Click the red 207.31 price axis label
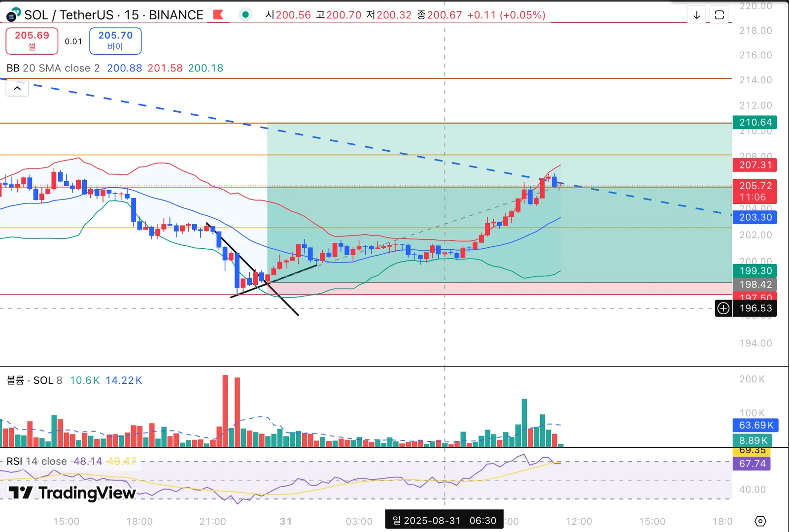The height and width of the screenshot is (532, 789). tap(755, 165)
